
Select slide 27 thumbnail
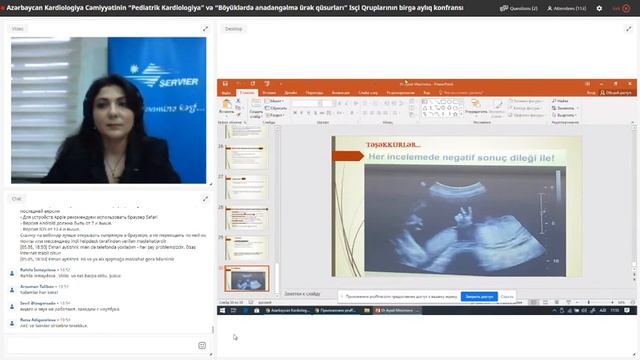click(x=247, y=187)
